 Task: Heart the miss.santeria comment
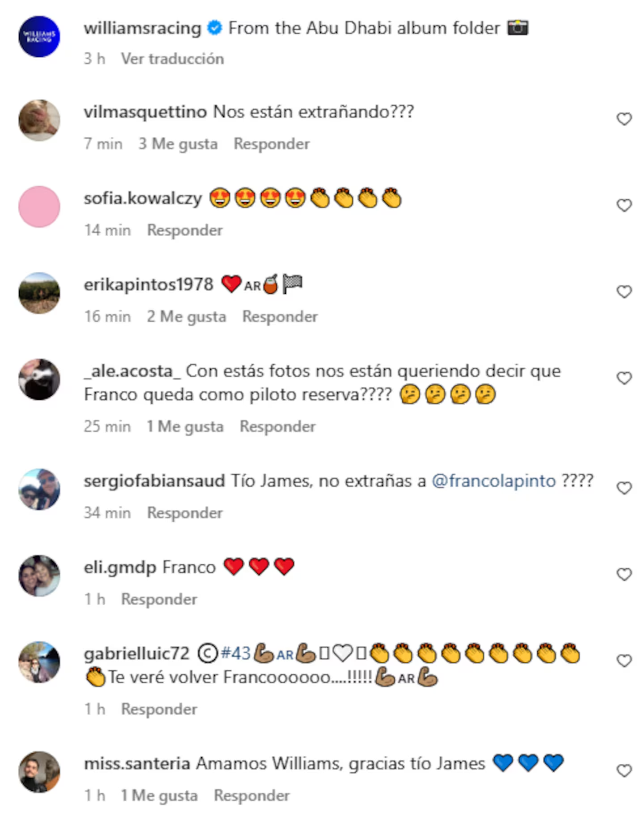[x=624, y=771]
